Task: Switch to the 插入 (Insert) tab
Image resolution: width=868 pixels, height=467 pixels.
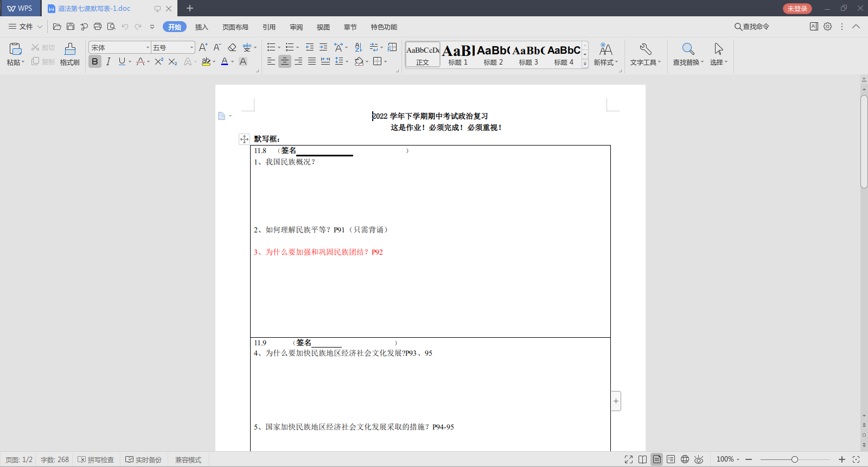Action: point(202,27)
